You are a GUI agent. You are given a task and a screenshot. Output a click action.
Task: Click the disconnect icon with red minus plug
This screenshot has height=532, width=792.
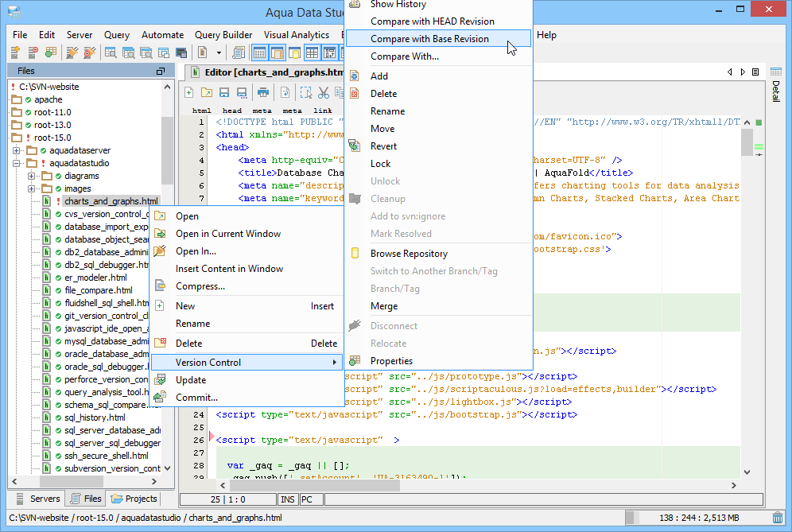[90, 52]
